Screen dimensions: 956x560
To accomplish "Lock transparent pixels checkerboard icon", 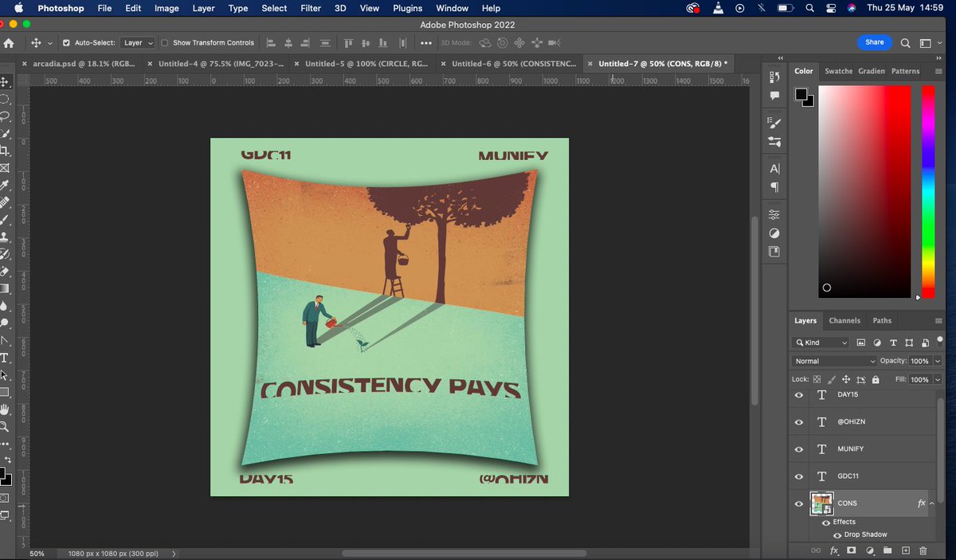I will pyautogui.click(x=817, y=380).
